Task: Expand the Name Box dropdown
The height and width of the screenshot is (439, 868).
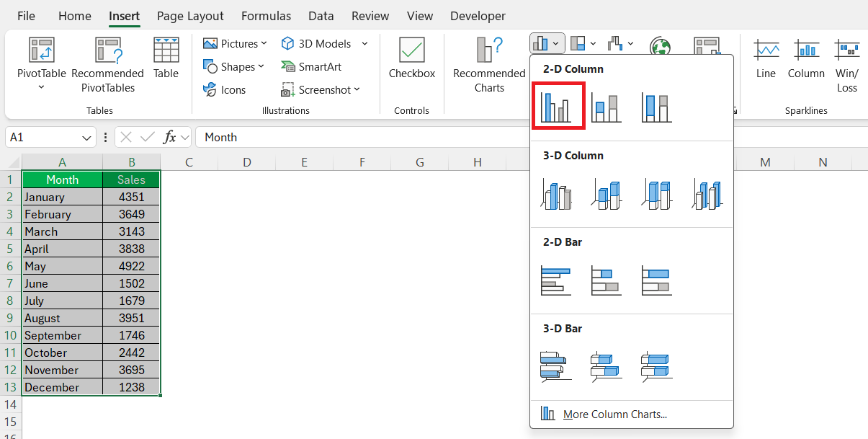Action: click(x=87, y=137)
